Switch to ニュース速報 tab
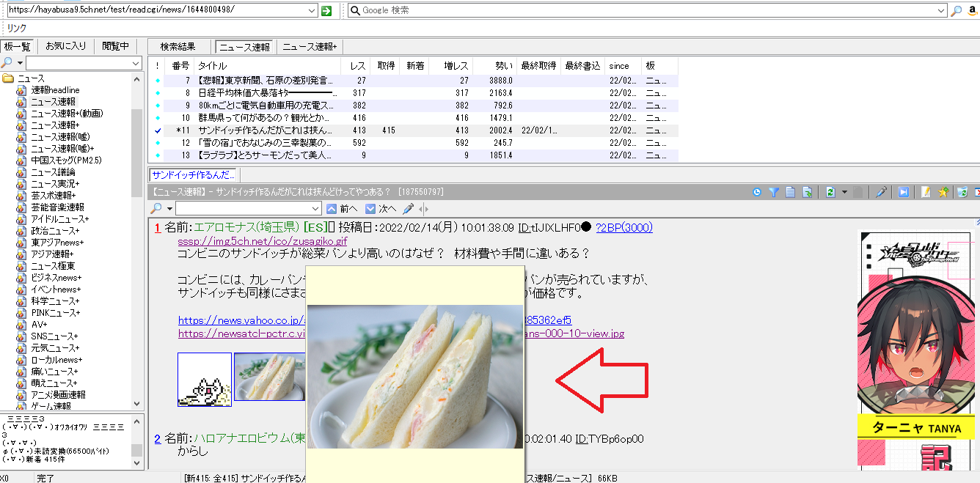This screenshot has height=483, width=980. point(246,47)
